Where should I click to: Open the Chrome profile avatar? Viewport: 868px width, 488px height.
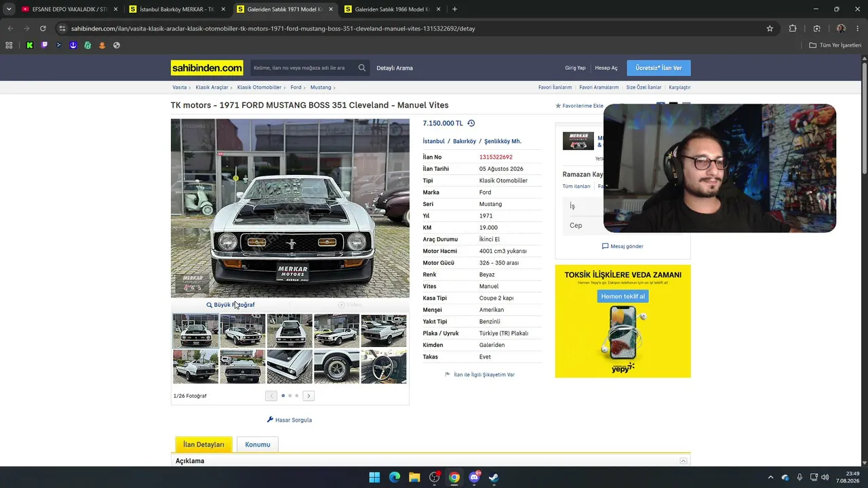coord(841,28)
